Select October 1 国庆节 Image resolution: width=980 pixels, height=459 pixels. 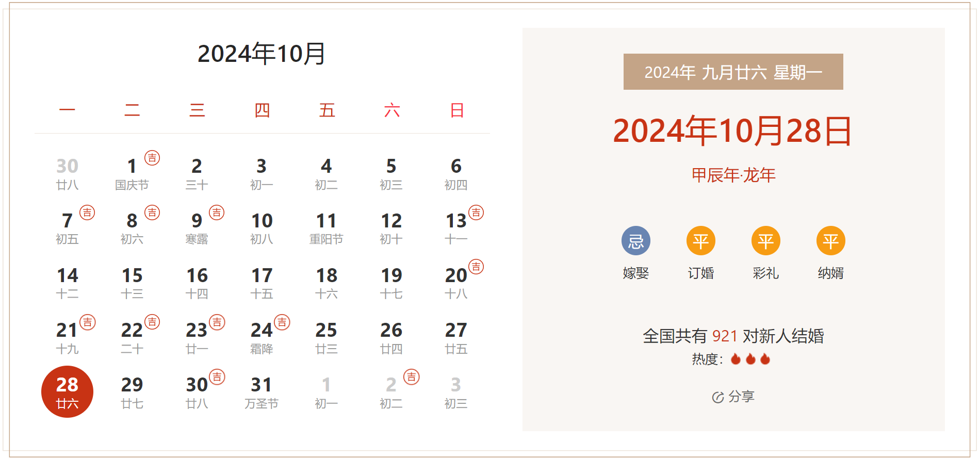(x=132, y=174)
